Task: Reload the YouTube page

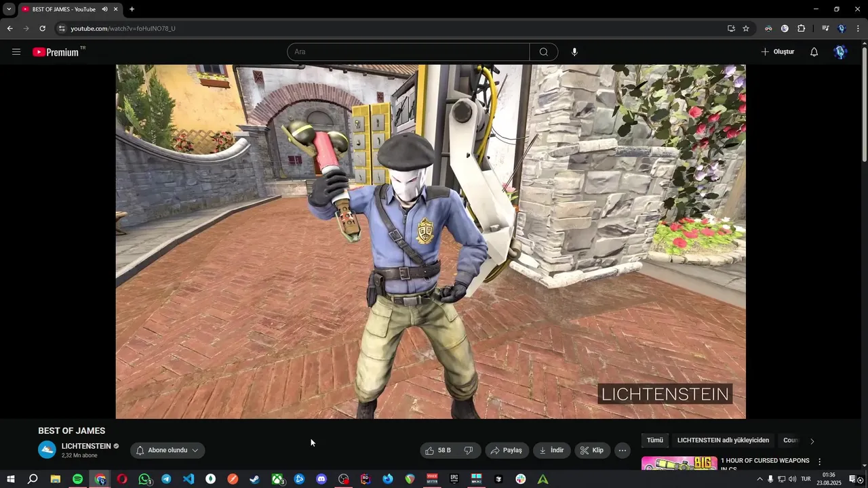Action: (42, 28)
